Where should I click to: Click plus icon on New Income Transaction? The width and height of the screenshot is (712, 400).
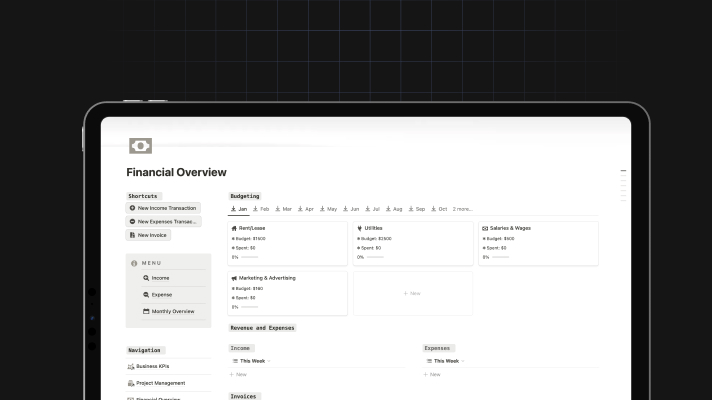tap(133, 208)
